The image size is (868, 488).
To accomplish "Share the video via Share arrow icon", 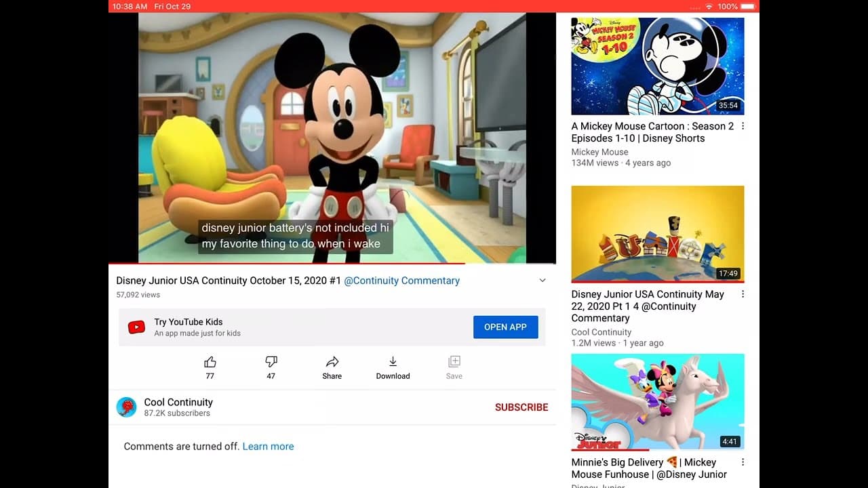I will (x=332, y=362).
